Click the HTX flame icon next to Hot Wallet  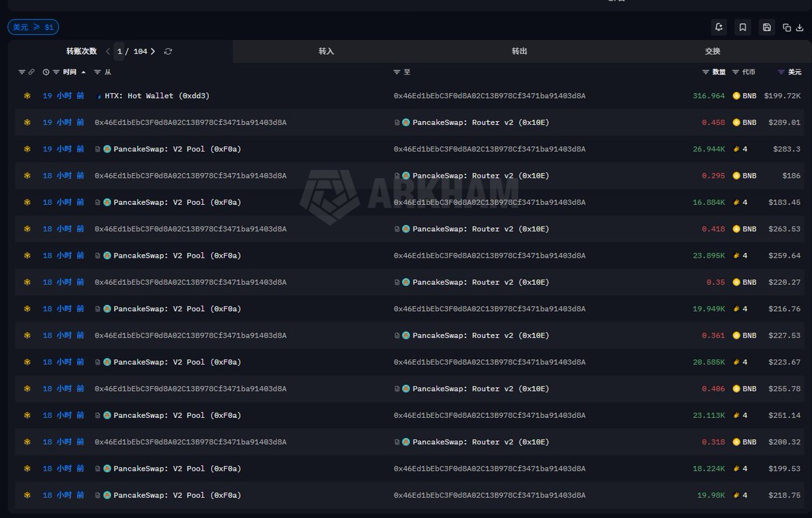[99, 96]
